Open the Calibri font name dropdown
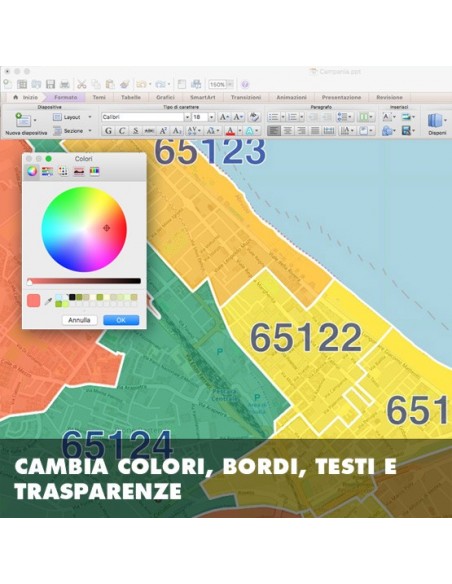The image size is (452, 584). [187, 117]
